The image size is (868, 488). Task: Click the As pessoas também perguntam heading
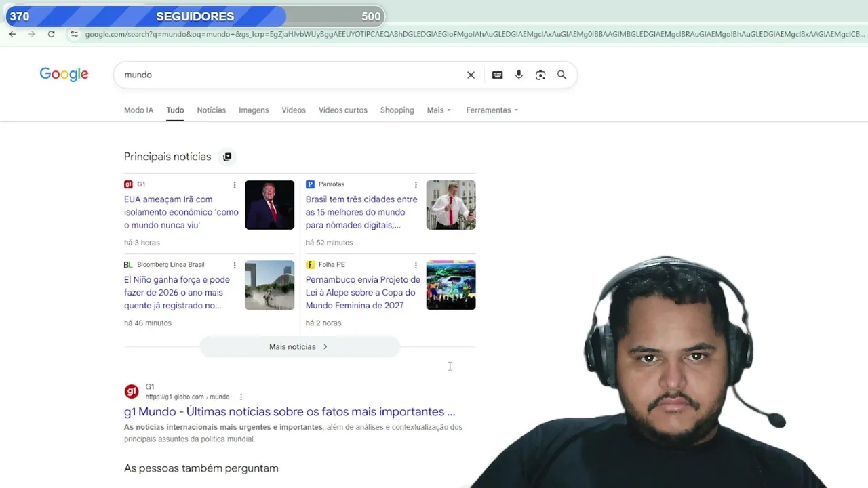[x=201, y=468]
